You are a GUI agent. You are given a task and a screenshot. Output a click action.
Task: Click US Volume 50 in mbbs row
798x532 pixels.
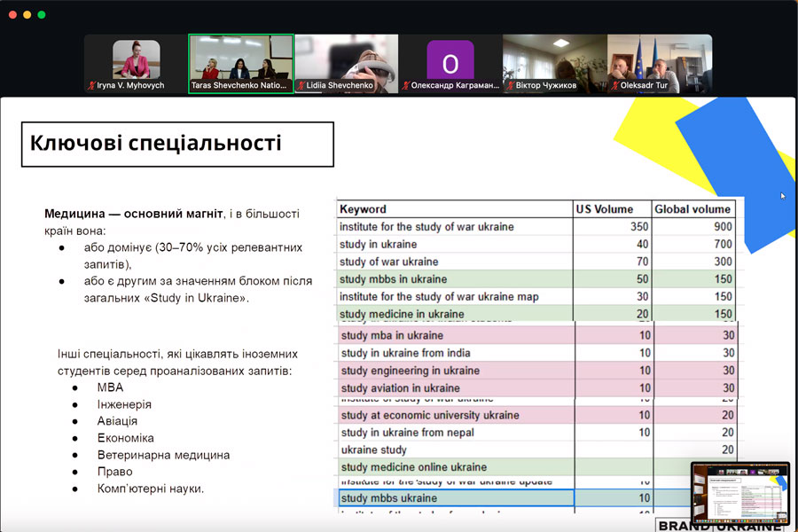point(642,279)
